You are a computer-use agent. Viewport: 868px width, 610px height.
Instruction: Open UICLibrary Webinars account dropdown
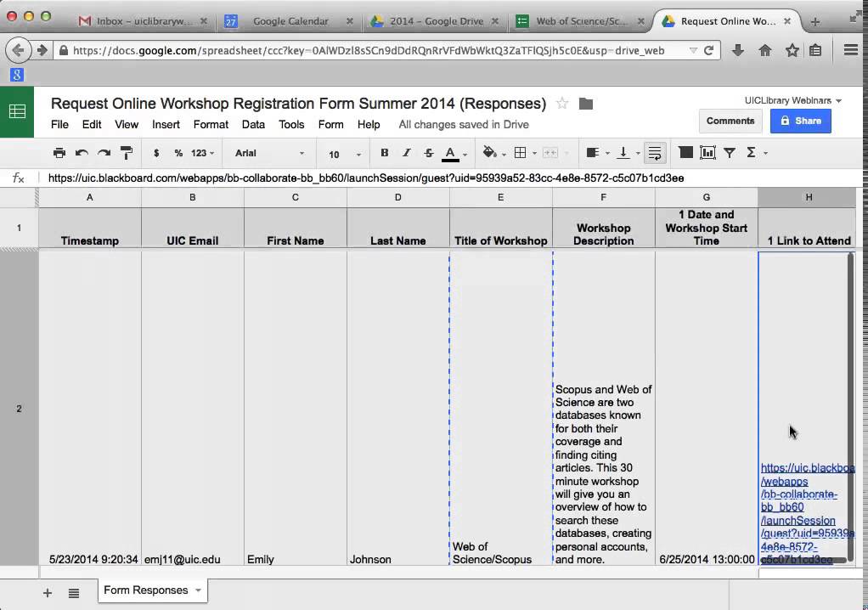coord(792,101)
